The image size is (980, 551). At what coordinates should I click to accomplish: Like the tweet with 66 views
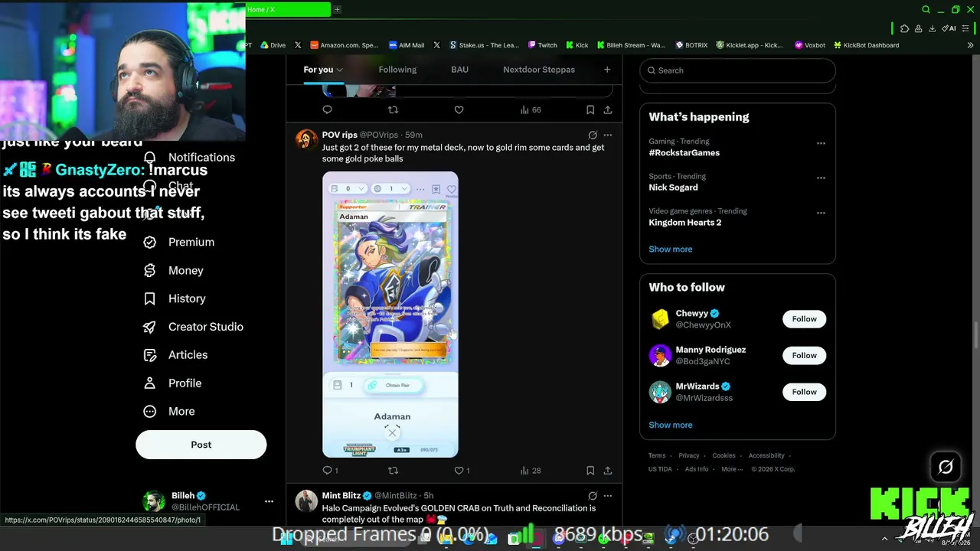pyautogui.click(x=459, y=110)
